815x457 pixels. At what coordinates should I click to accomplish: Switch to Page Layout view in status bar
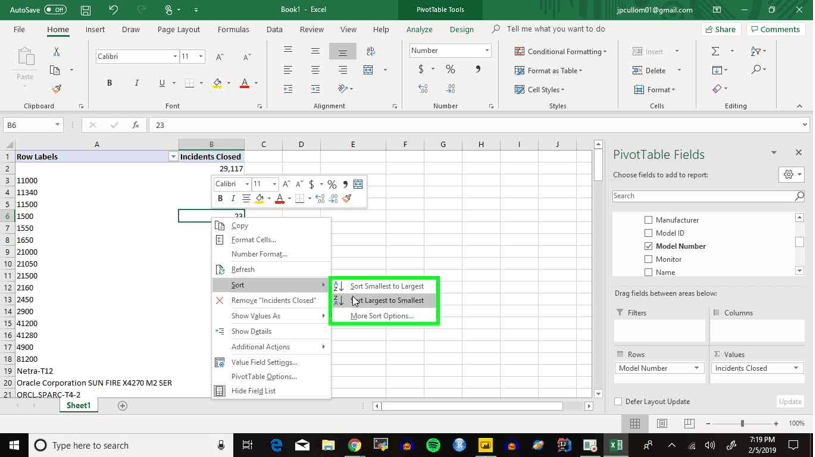(x=662, y=424)
